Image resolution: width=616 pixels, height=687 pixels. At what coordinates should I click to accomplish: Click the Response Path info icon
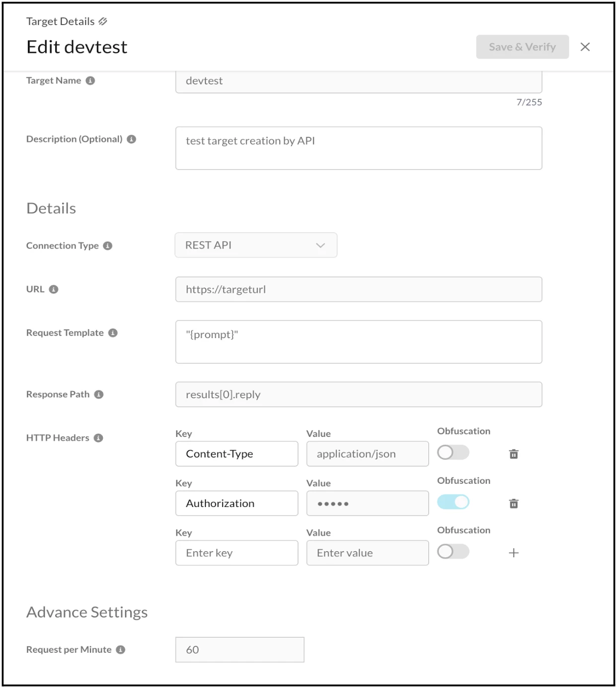coord(99,395)
